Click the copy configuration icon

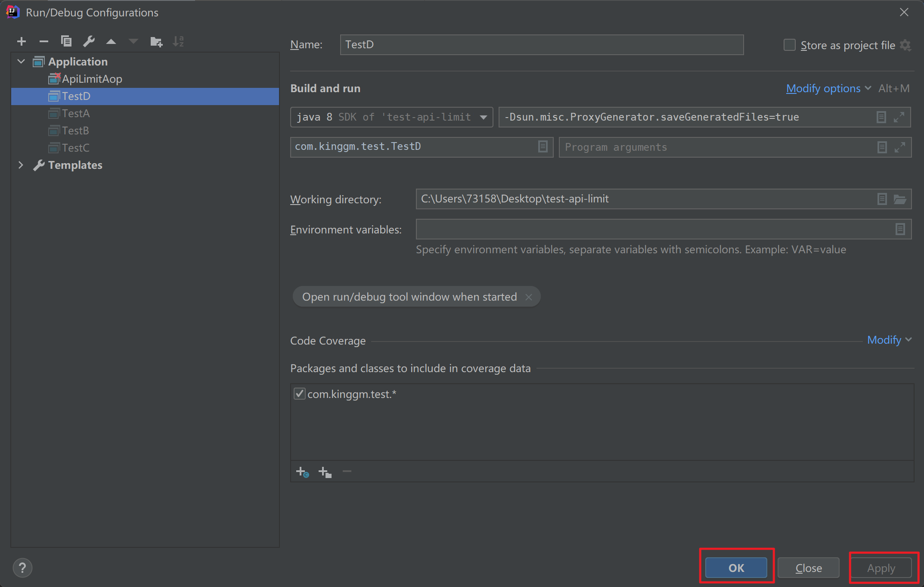[x=65, y=41]
